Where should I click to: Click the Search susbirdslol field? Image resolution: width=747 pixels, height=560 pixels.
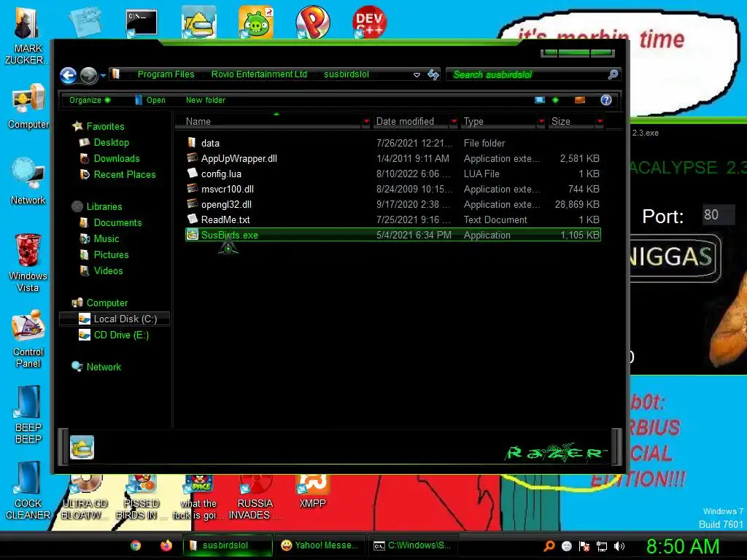(x=533, y=75)
